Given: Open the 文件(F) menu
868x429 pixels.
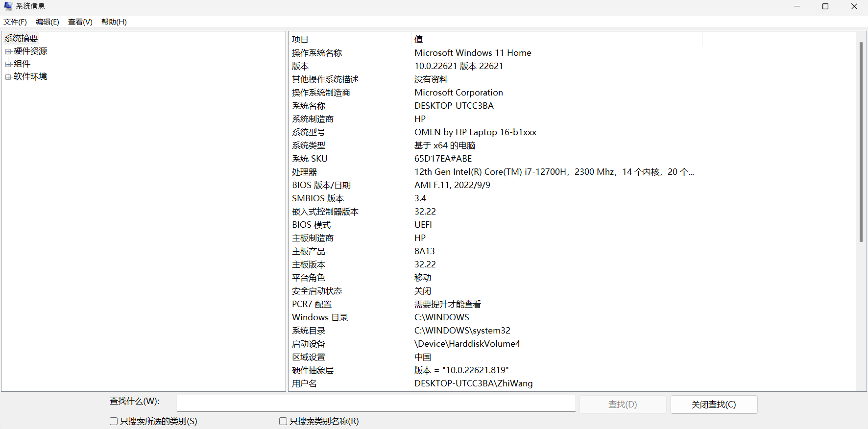Looking at the screenshot, I should point(15,22).
